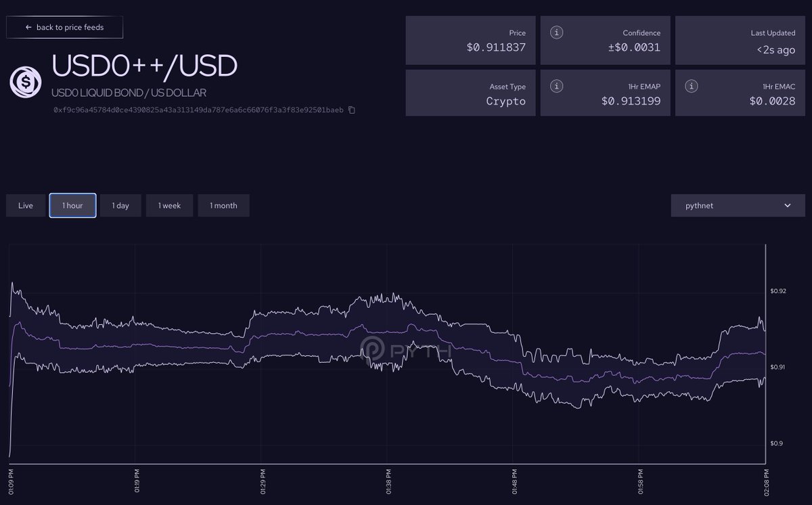Select the 1 day tab

point(120,205)
